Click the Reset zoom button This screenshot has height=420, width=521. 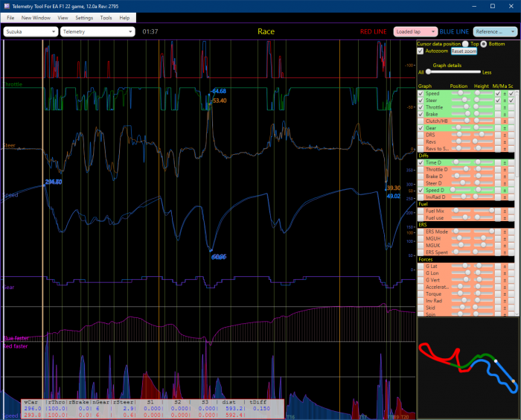pos(464,51)
